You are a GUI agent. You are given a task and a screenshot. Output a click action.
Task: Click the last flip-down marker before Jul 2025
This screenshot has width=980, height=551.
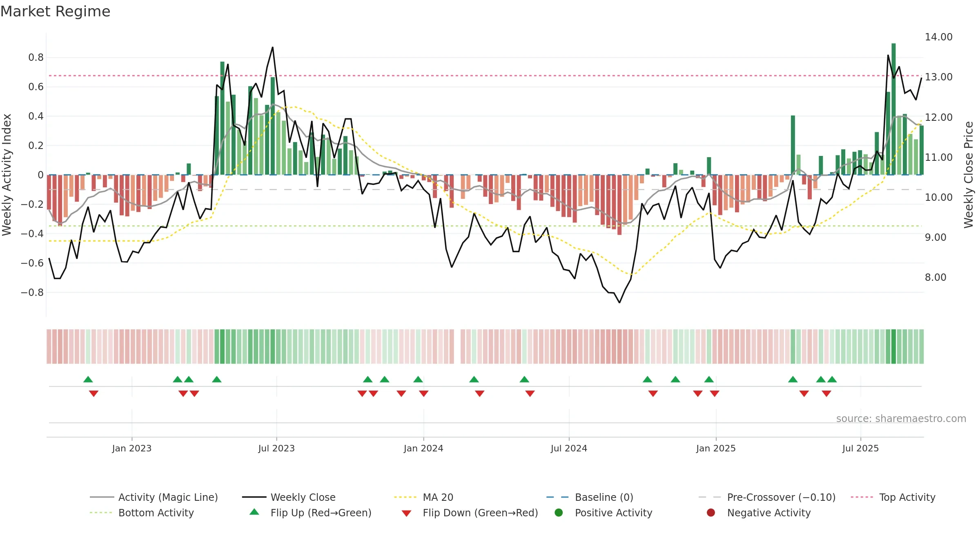pos(826,393)
